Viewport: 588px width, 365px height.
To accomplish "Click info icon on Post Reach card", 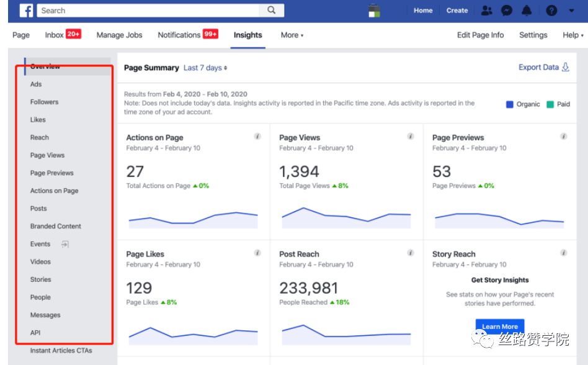I will pyautogui.click(x=411, y=253).
